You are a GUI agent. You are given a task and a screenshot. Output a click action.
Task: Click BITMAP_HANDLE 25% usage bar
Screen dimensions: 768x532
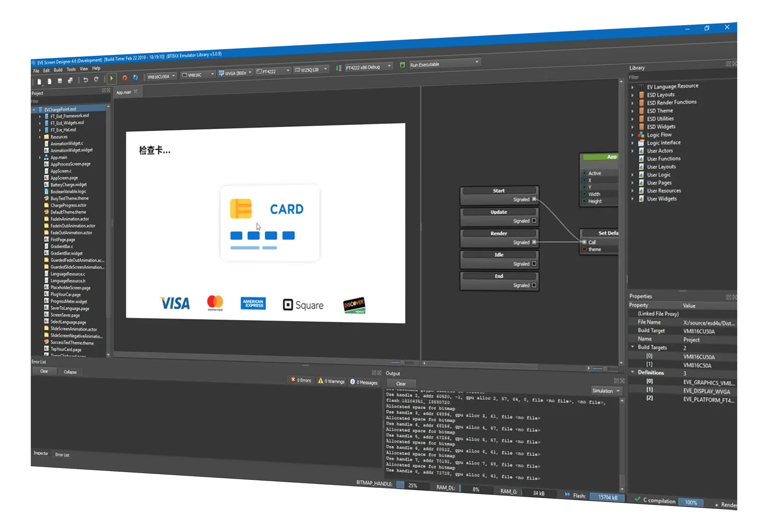click(413, 485)
